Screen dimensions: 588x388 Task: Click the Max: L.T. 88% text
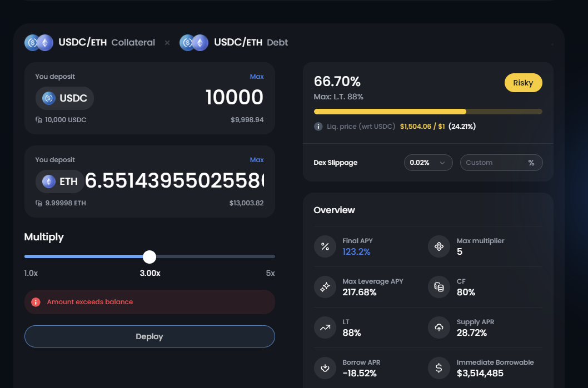338,97
